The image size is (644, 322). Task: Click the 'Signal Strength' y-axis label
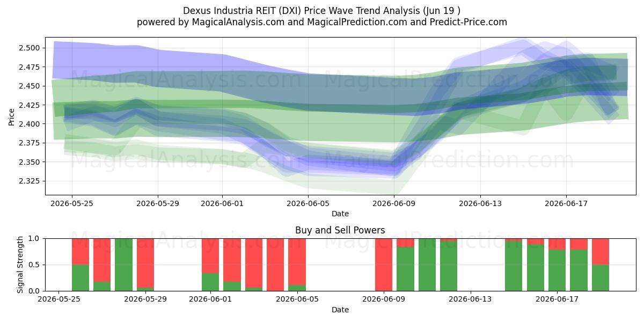click(x=20, y=265)
